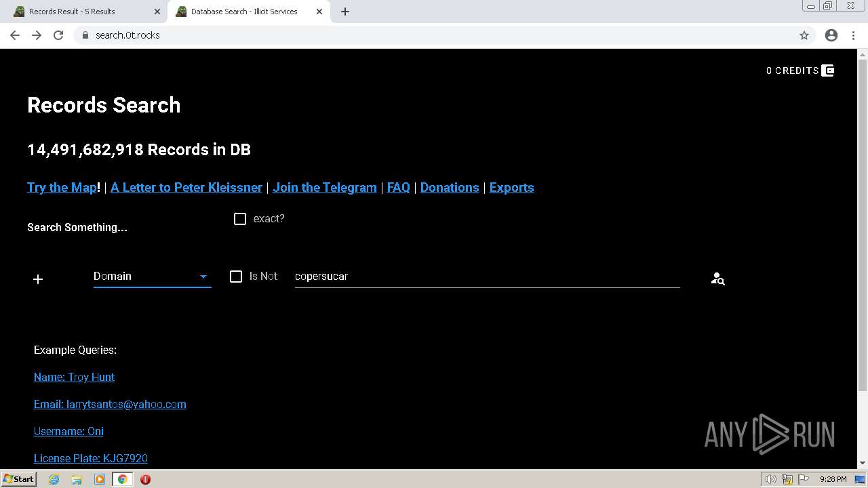The height and width of the screenshot is (488, 868).
Task: Click the credits wallet icon
Action: 828,70
